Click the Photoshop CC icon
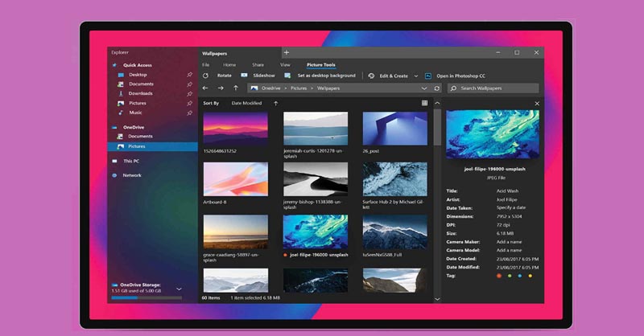 [428, 76]
